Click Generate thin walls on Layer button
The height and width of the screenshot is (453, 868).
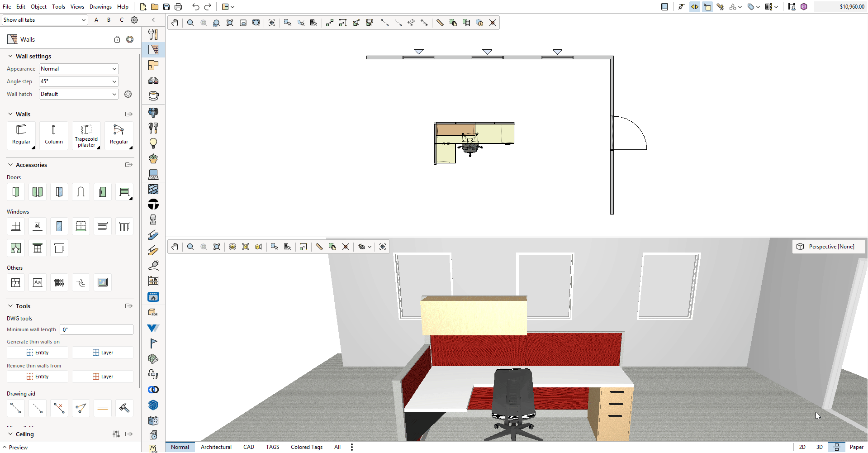pyautogui.click(x=103, y=353)
